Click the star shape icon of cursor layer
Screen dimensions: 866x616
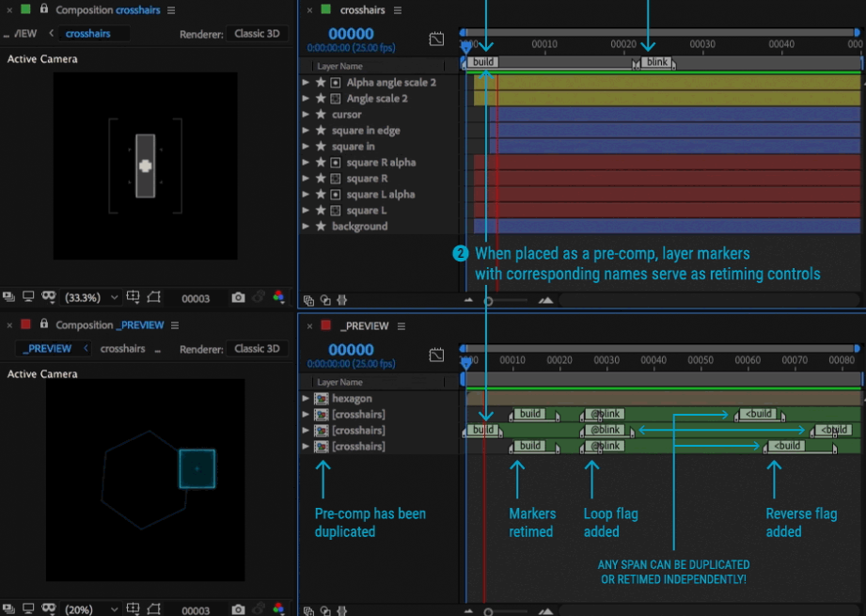tap(321, 115)
